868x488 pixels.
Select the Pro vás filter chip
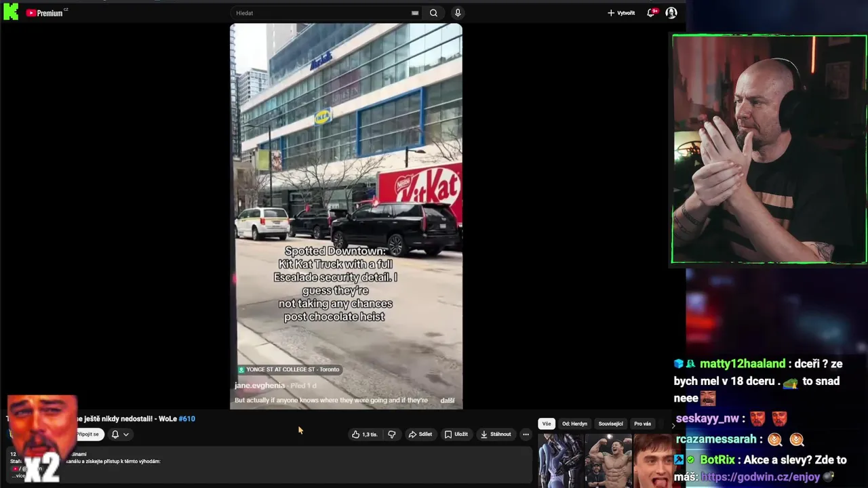(x=642, y=424)
